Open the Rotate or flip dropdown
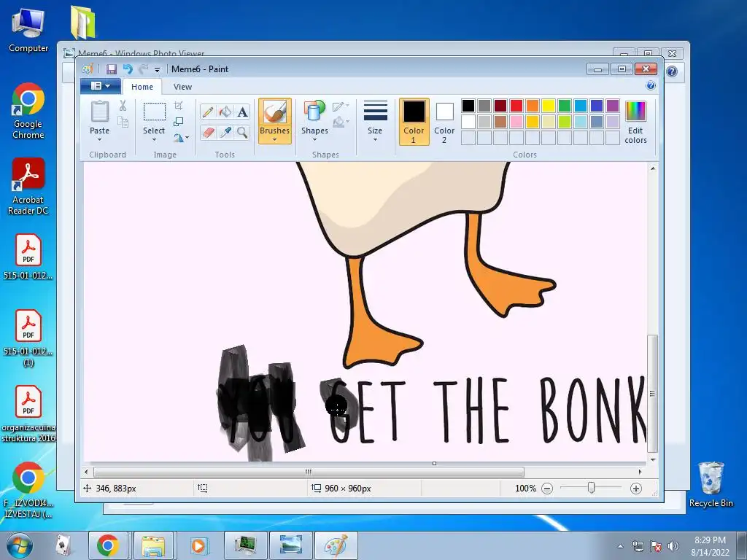The height and width of the screenshot is (560, 747). [181, 138]
